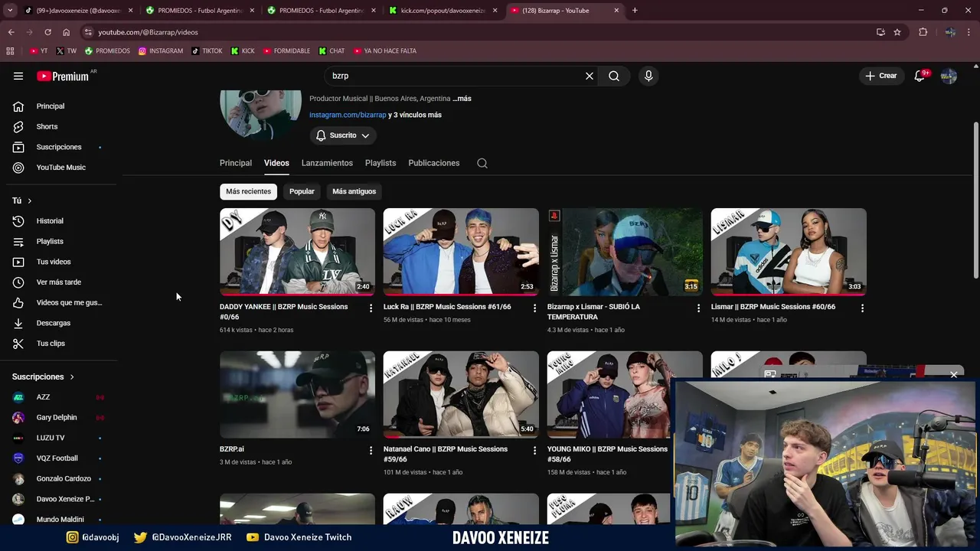Play the DADDY YANKEE Sessions #0/66 thumbnail

click(297, 252)
